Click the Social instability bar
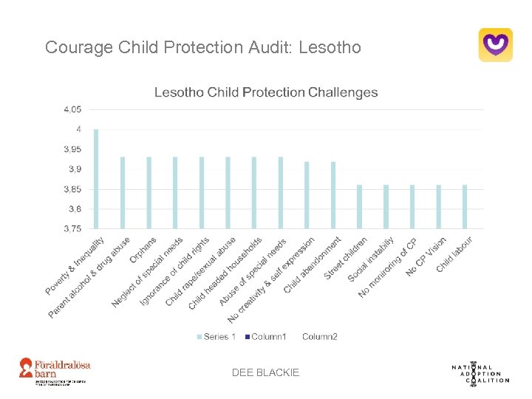The width and height of the screenshot is (532, 399). pyautogui.click(x=386, y=207)
